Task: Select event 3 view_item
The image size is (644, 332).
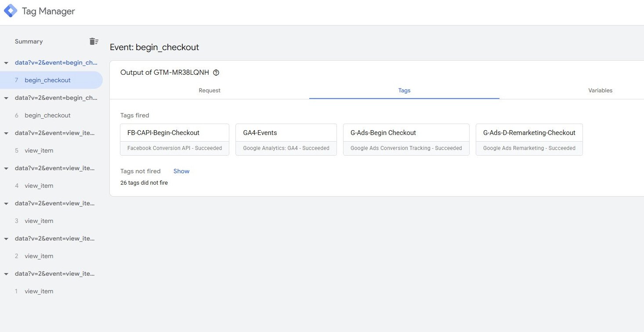Action: tap(39, 221)
